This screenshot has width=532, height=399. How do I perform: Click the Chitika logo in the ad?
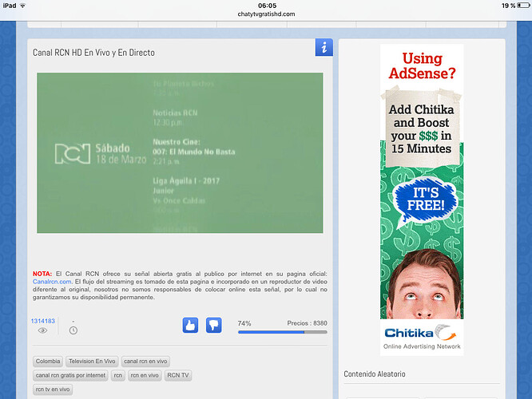pos(422,334)
